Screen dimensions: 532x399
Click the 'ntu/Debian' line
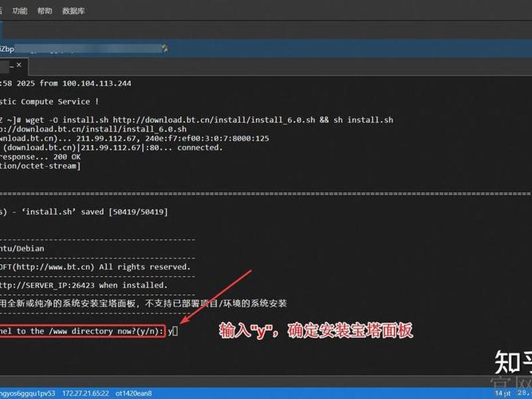[22, 249]
